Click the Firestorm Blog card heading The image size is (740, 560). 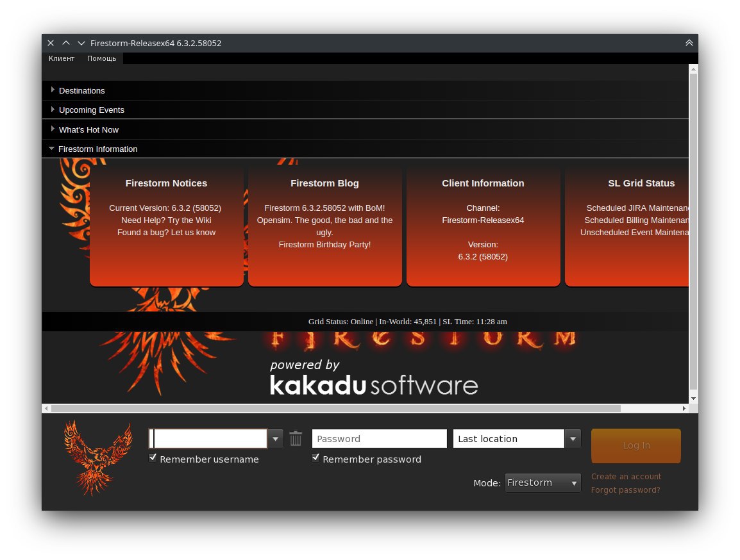tap(324, 183)
